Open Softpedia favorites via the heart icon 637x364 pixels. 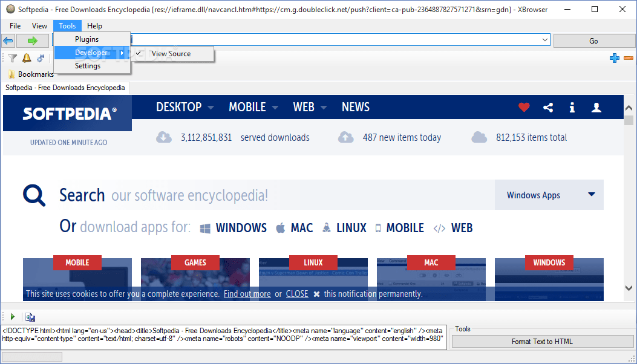tap(524, 107)
